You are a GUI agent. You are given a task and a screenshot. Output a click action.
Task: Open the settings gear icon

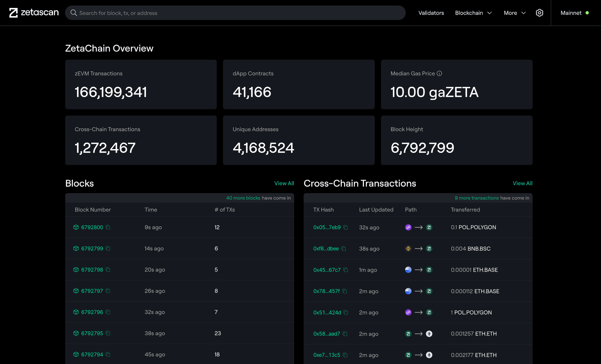coord(539,13)
